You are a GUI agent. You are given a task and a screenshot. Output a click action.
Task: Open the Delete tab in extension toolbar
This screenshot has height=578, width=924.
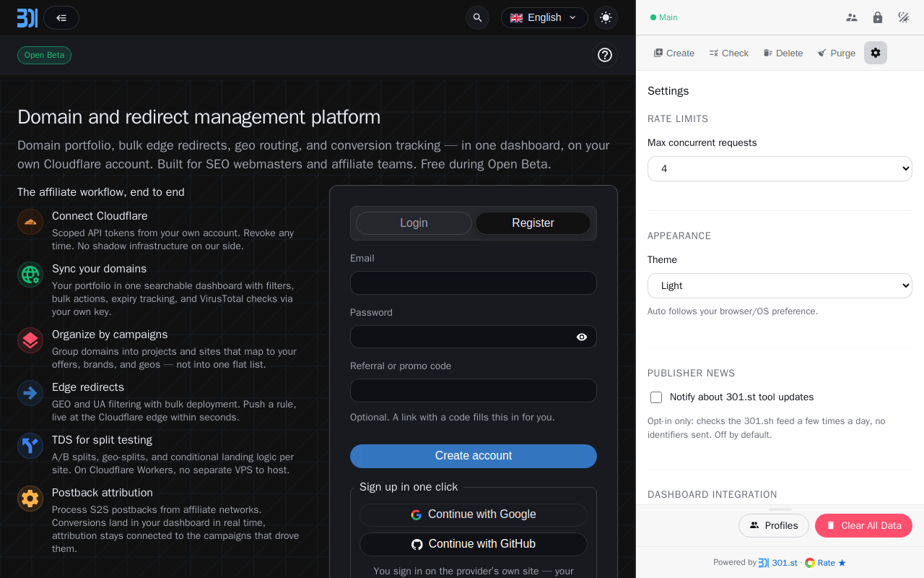(x=783, y=53)
